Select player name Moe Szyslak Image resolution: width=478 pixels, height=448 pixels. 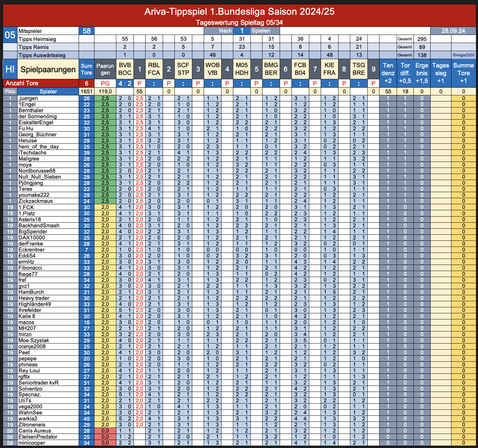pyautogui.click(x=34, y=341)
